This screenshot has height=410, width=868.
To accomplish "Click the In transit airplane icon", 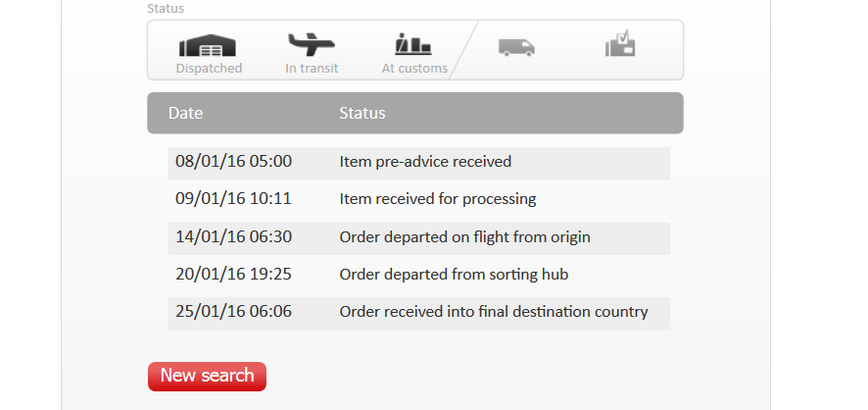I will (x=311, y=44).
